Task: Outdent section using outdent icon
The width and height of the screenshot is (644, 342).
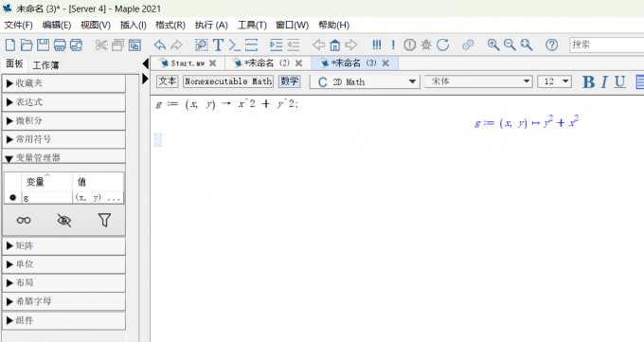Action: pos(293,45)
